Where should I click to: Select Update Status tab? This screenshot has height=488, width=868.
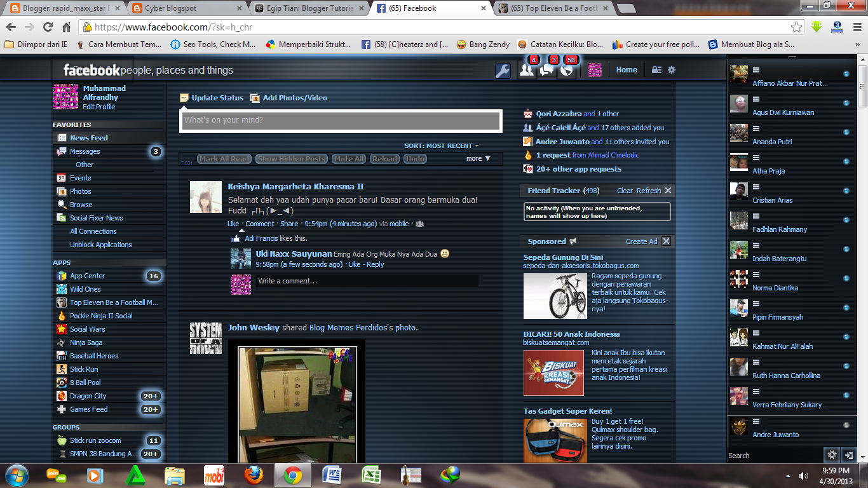(x=212, y=98)
